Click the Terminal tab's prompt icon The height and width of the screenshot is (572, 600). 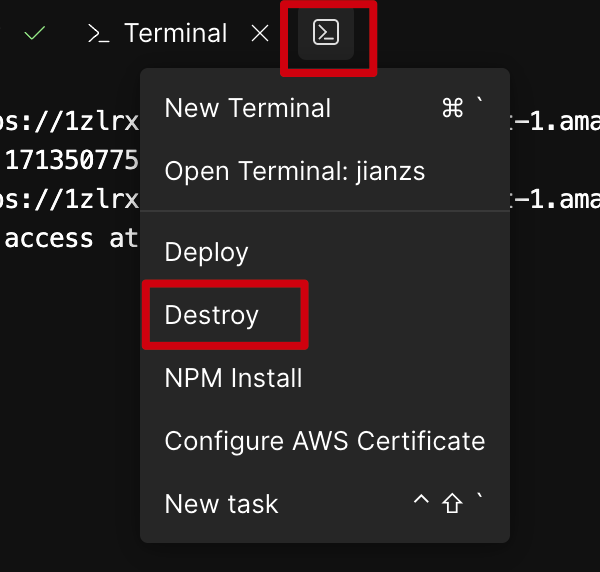(x=98, y=33)
